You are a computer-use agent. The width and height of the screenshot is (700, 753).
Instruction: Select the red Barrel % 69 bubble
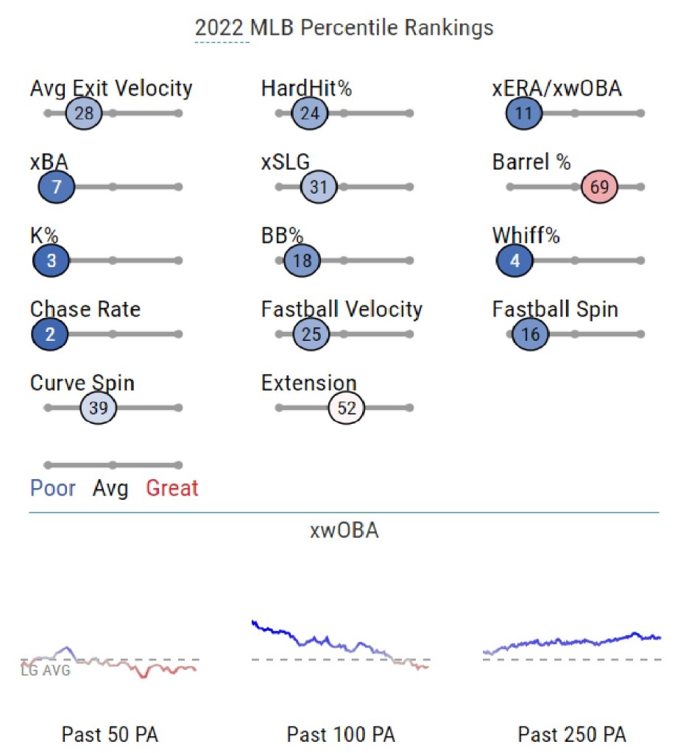pos(599,187)
